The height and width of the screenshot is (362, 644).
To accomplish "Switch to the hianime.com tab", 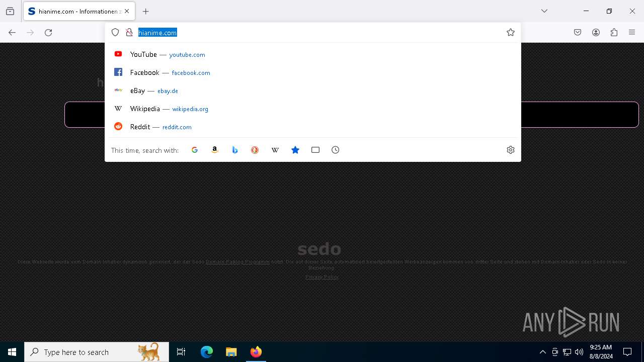I will click(x=79, y=11).
